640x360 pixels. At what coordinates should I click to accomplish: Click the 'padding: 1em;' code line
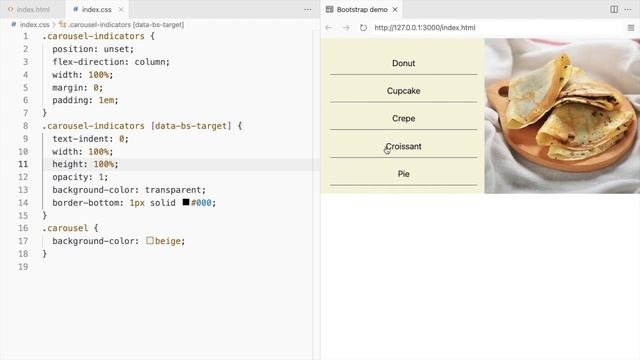click(x=85, y=100)
